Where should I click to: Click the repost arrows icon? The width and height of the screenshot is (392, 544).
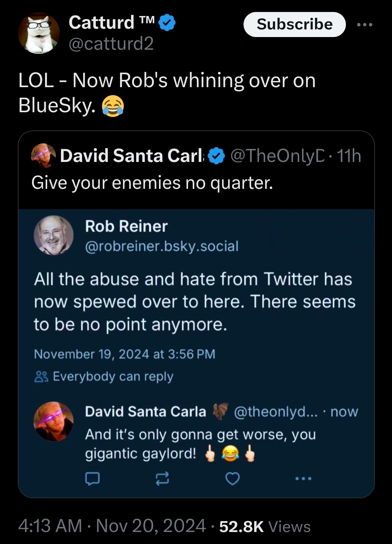point(162,479)
